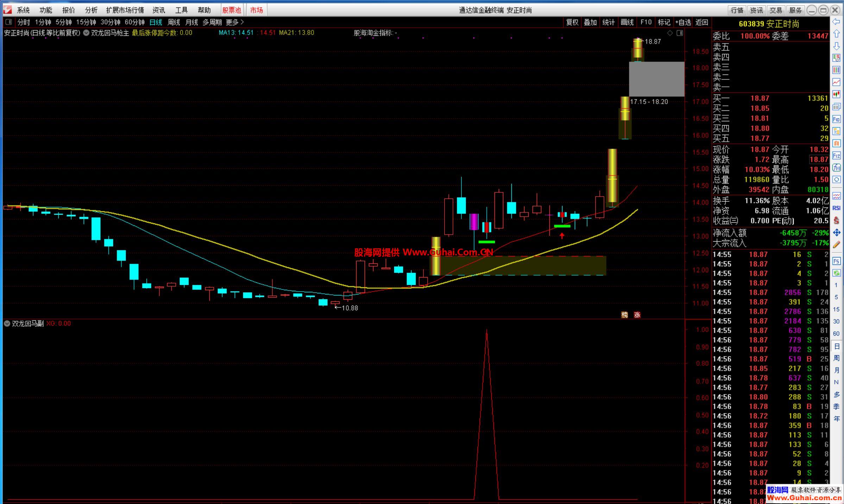Click the orange 自 watchlist sidebar icon
Image resolution: width=844 pixels, height=504 pixels.
click(836, 143)
